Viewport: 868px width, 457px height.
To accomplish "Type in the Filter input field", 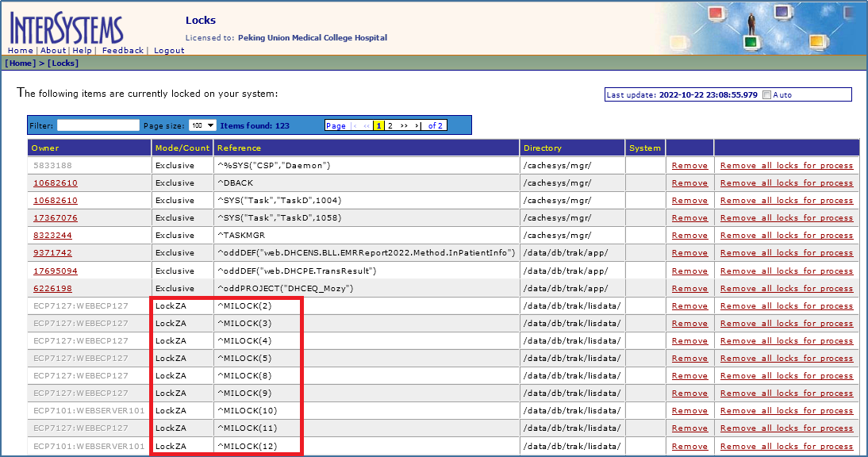I will click(x=98, y=125).
